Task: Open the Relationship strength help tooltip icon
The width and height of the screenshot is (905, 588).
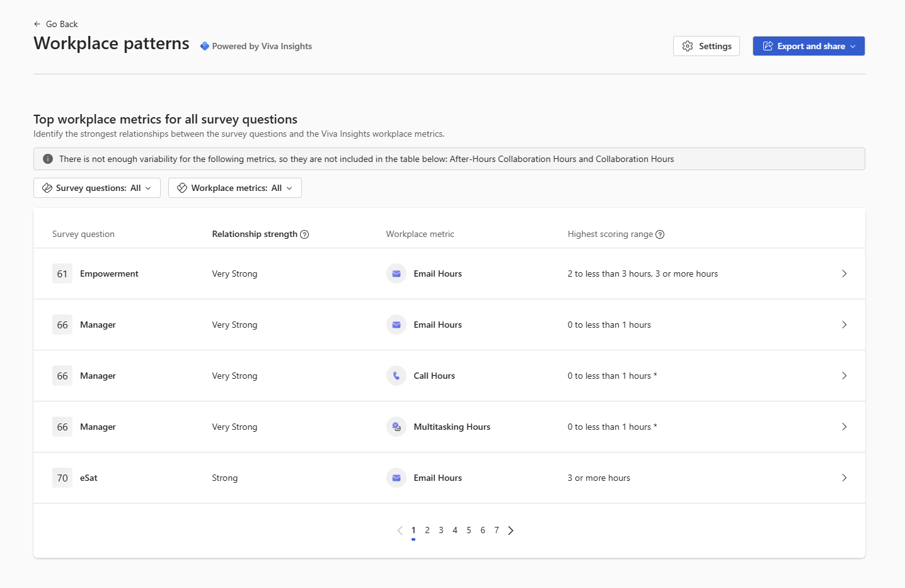Action: 305,234
